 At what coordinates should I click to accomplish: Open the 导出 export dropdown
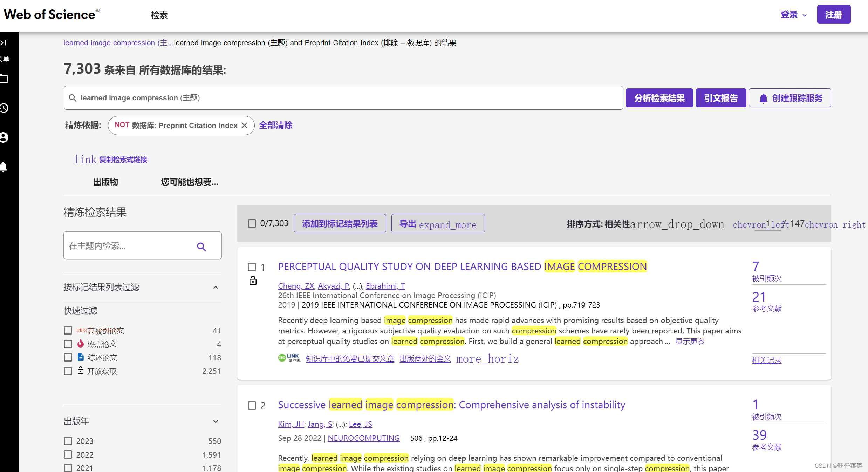(438, 224)
